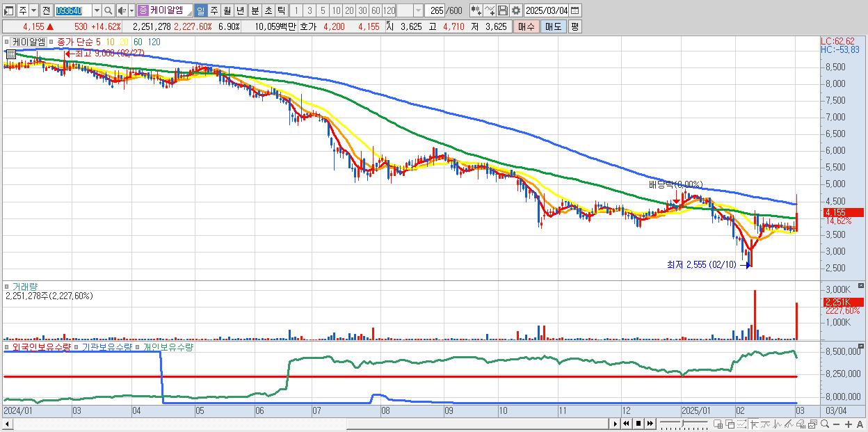This screenshot has height=432, width=868.
Task: Click the magnifier zoom icon at bottom right
Action: (825, 424)
